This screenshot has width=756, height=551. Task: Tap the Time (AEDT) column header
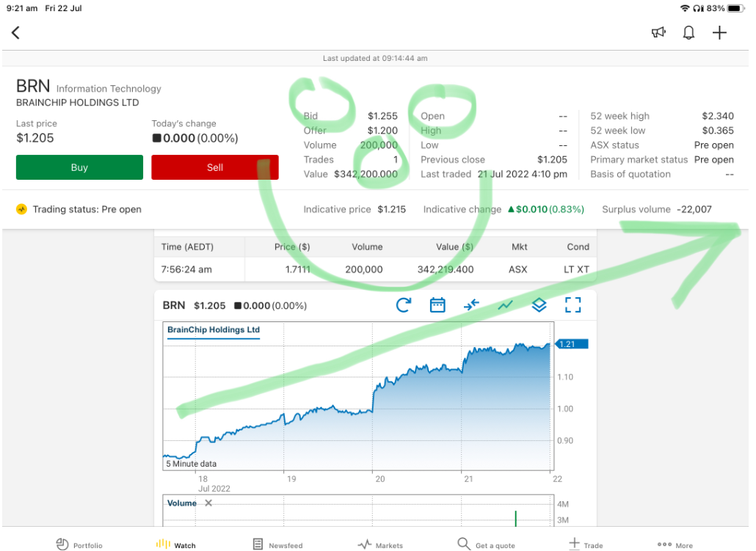(187, 247)
